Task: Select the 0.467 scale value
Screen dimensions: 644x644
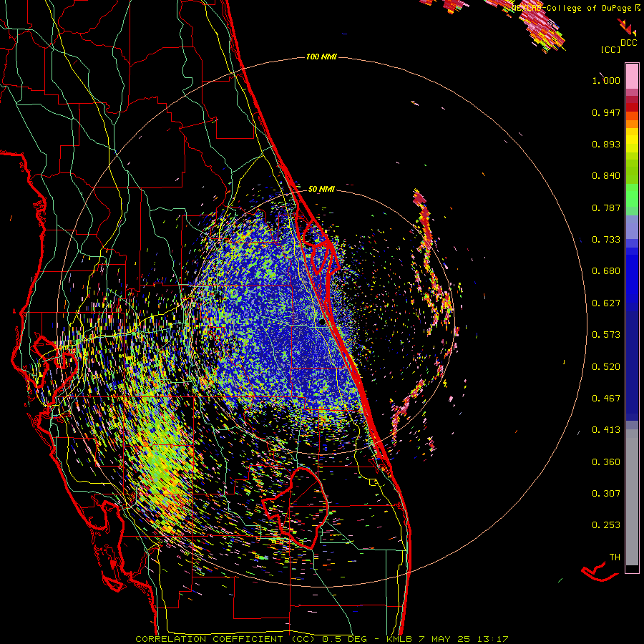Action: tap(606, 399)
